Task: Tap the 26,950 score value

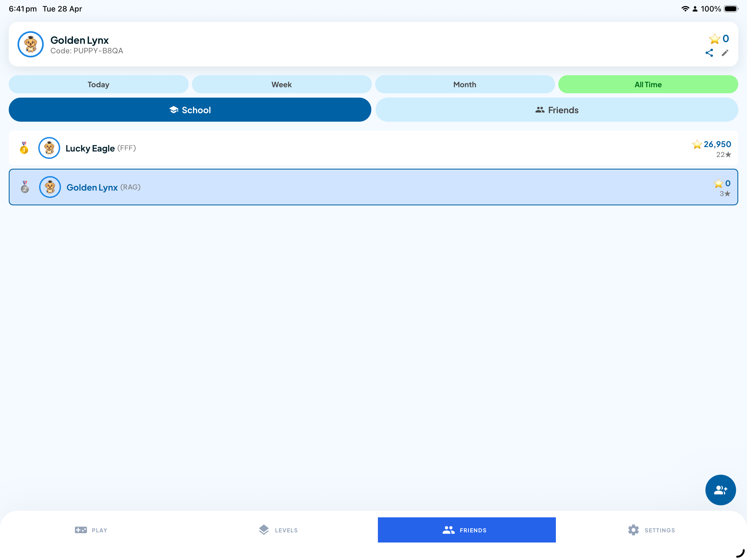Action: coord(717,145)
